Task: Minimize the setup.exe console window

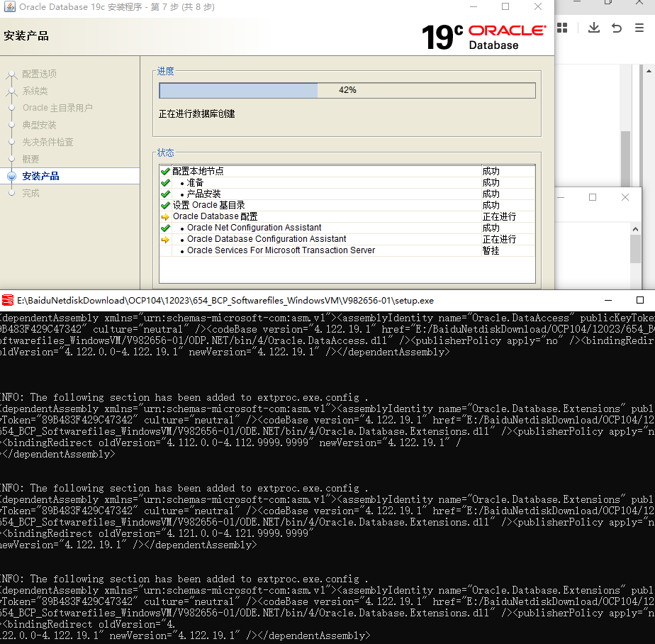Action: click(608, 300)
